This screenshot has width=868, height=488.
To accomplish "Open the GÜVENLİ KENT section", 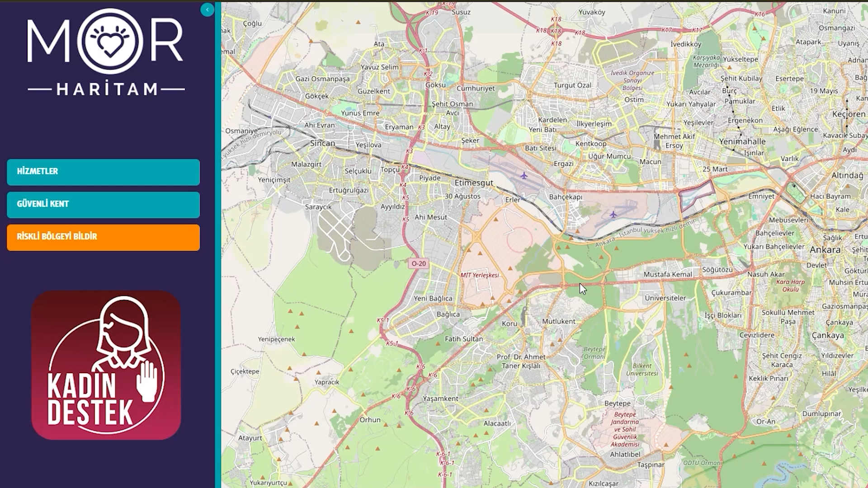I will pos(103,204).
